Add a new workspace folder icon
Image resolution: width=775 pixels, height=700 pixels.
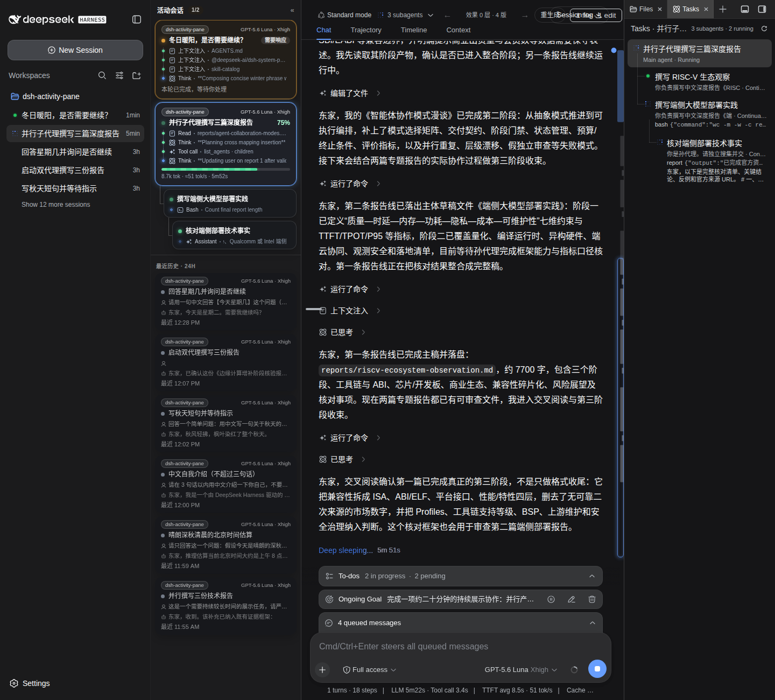coord(137,75)
